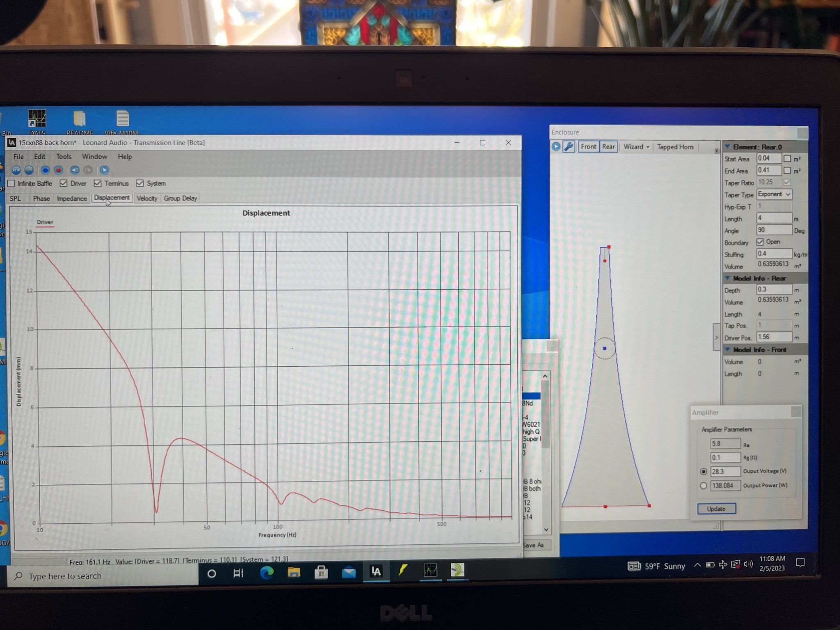The image size is (840, 630).
Task: Click the volume speaker tray icon
Action: 748,564
